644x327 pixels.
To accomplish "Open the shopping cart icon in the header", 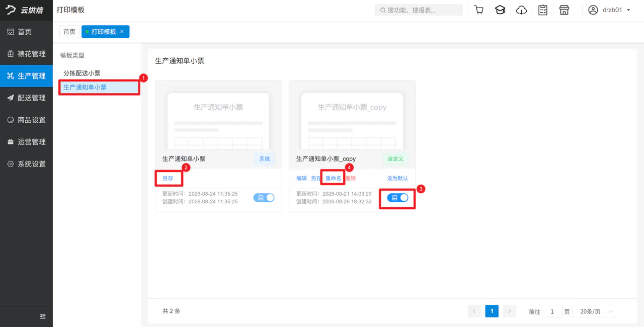I will pos(479,10).
